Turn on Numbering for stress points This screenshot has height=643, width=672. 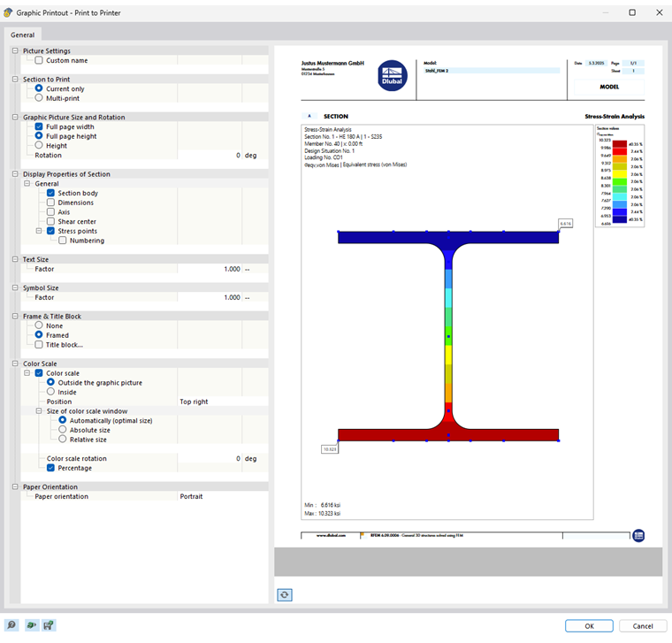click(63, 240)
